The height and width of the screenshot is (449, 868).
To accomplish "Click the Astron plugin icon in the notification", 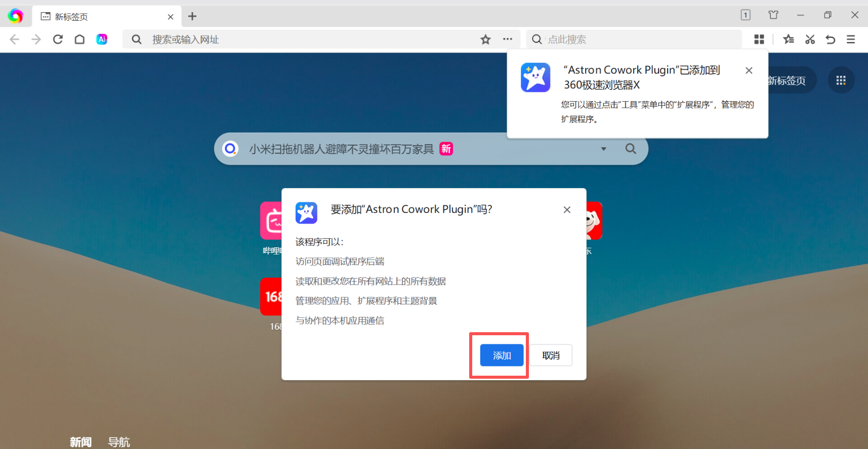I will tap(535, 77).
